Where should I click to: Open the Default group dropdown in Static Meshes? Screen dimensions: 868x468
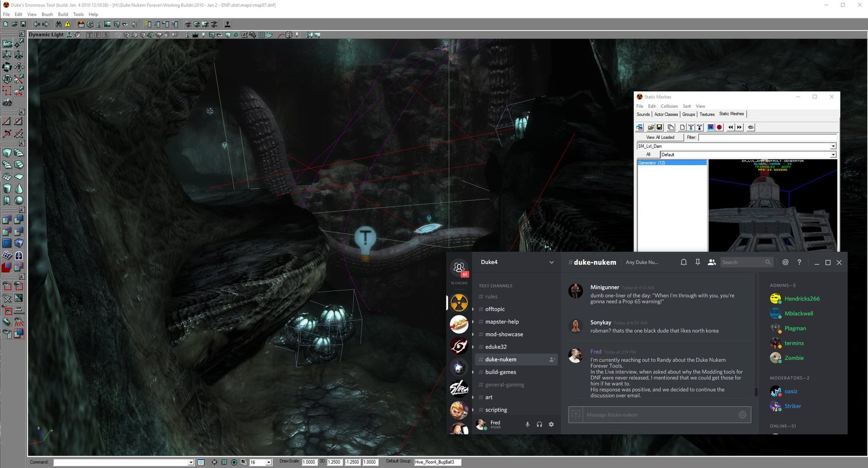(833, 155)
